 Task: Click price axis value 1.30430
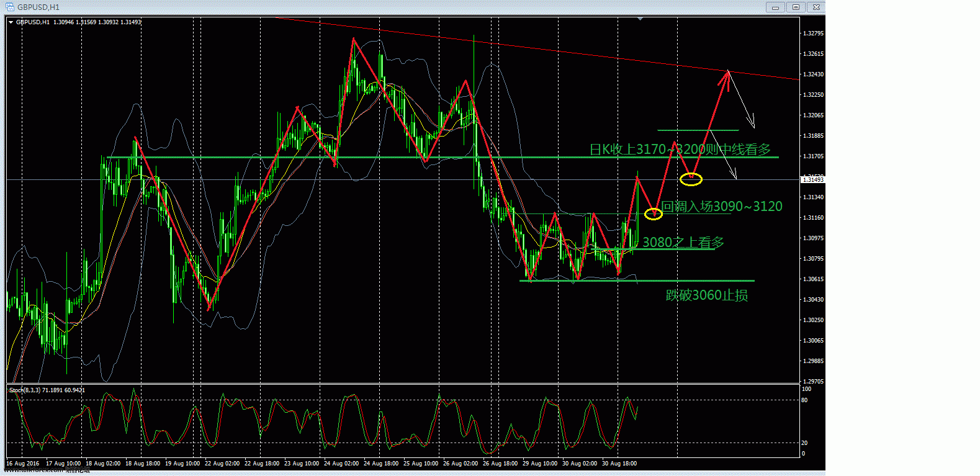click(x=813, y=300)
